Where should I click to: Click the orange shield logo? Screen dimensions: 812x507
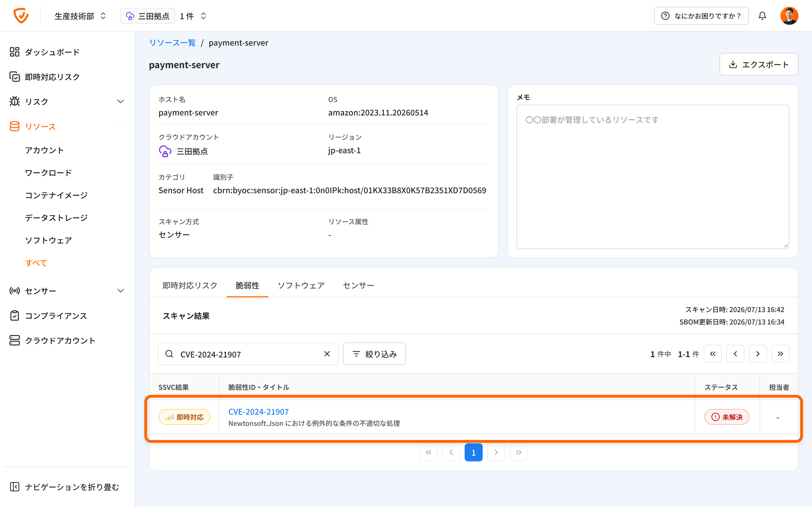tap(21, 16)
